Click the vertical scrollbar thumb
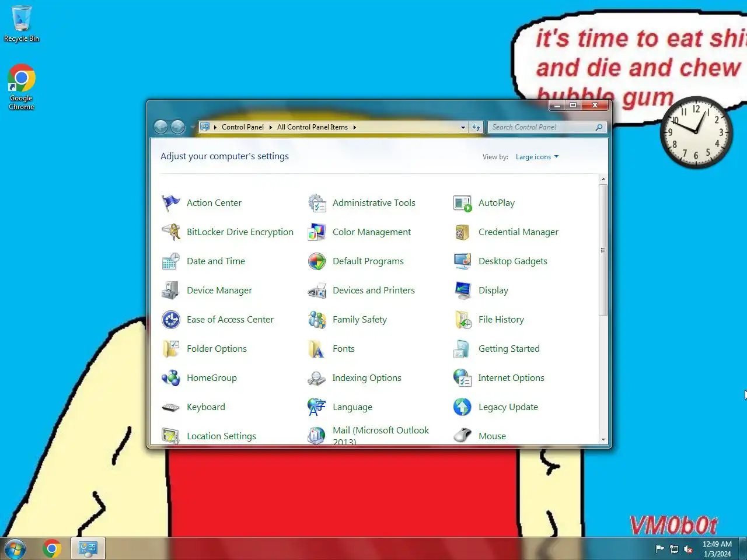This screenshot has height=560, width=747. click(603, 250)
